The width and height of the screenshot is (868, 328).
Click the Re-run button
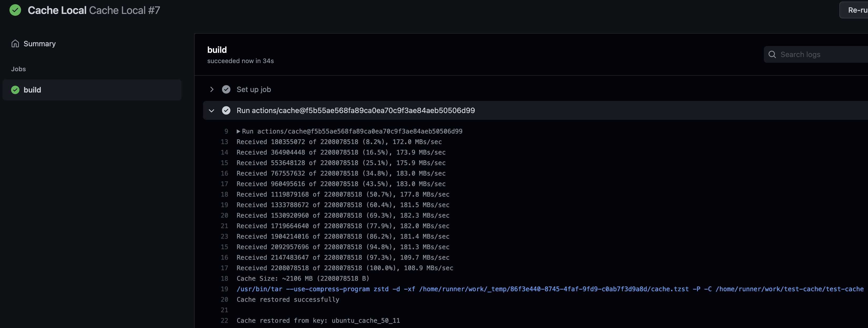856,10
